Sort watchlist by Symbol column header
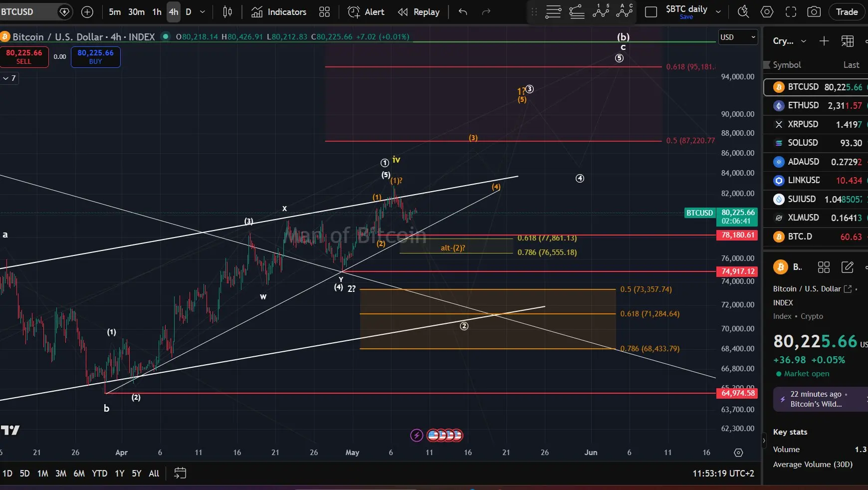This screenshot has height=490, width=868. coord(787,65)
